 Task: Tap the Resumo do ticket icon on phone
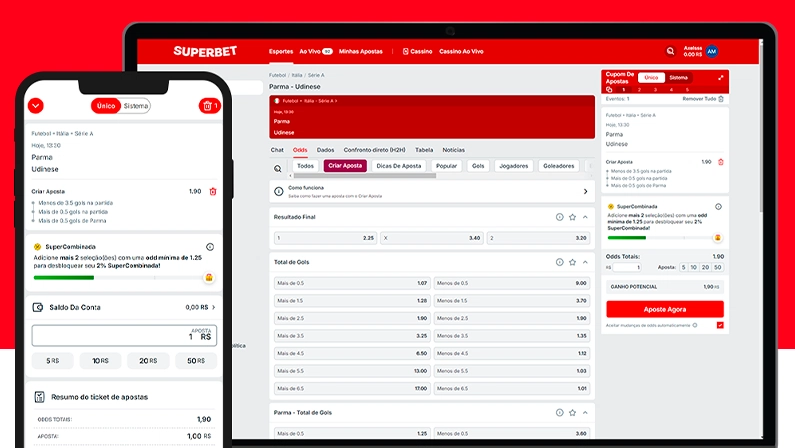[40, 397]
